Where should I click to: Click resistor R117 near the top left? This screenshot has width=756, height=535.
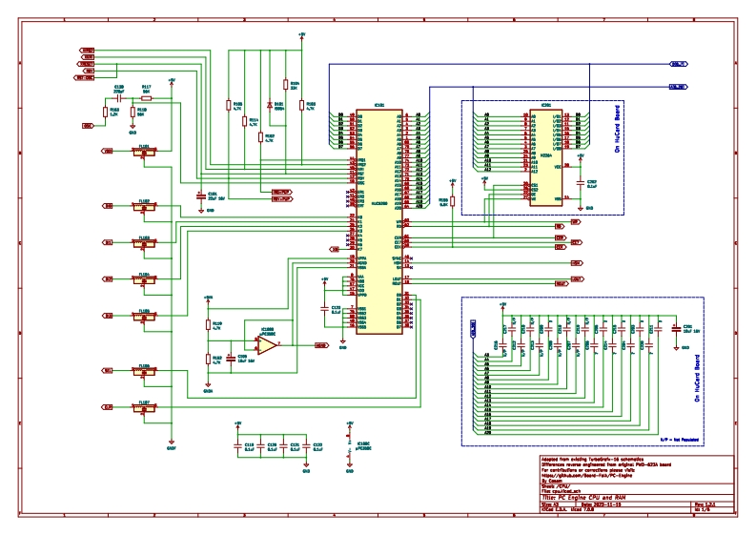pyautogui.click(x=145, y=97)
